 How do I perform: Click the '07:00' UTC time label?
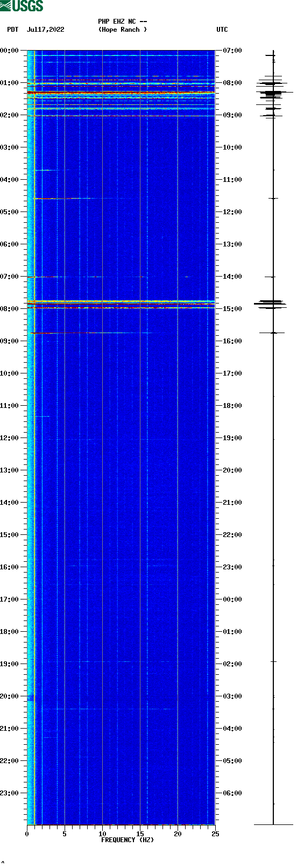click(x=232, y=51)
